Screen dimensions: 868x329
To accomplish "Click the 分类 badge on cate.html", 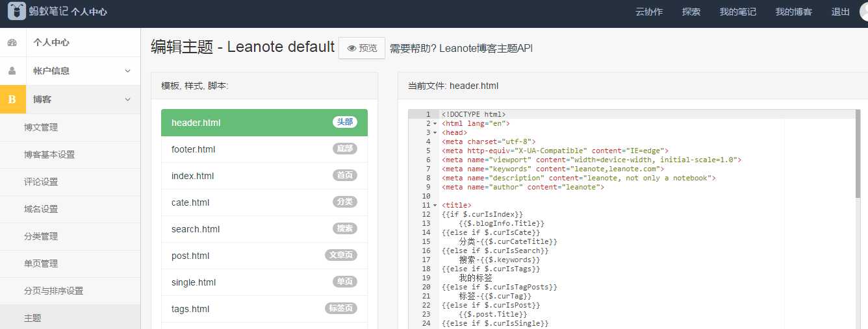I will tap(345, 202).
